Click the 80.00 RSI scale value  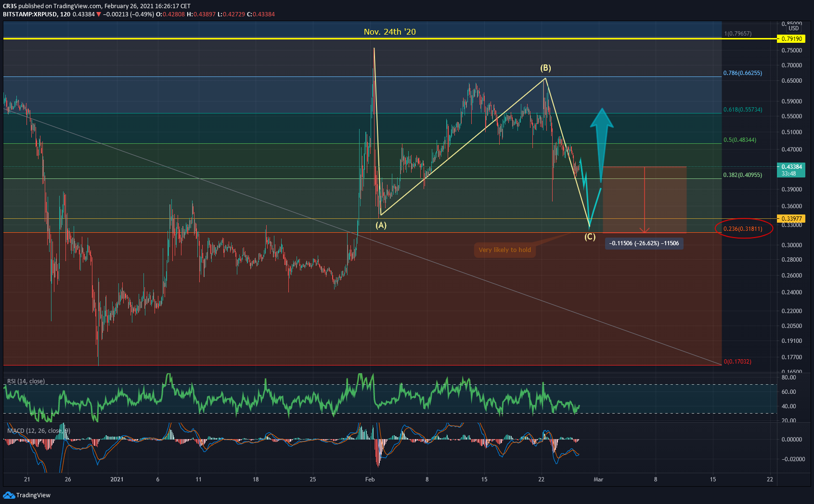click(788, 378)
